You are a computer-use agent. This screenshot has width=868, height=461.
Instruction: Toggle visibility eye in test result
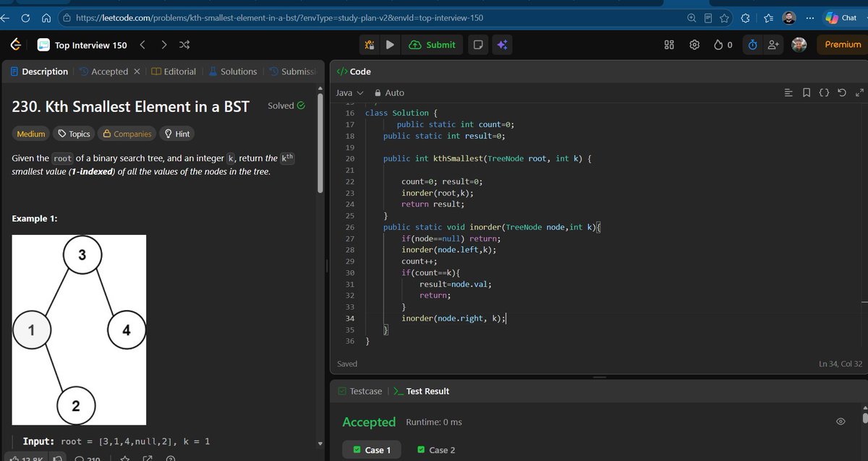841,421
